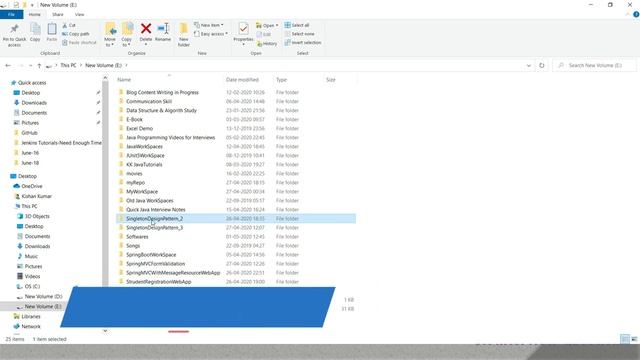
Task: Select Music in navigation pane
Action: [x=31, y=256]
